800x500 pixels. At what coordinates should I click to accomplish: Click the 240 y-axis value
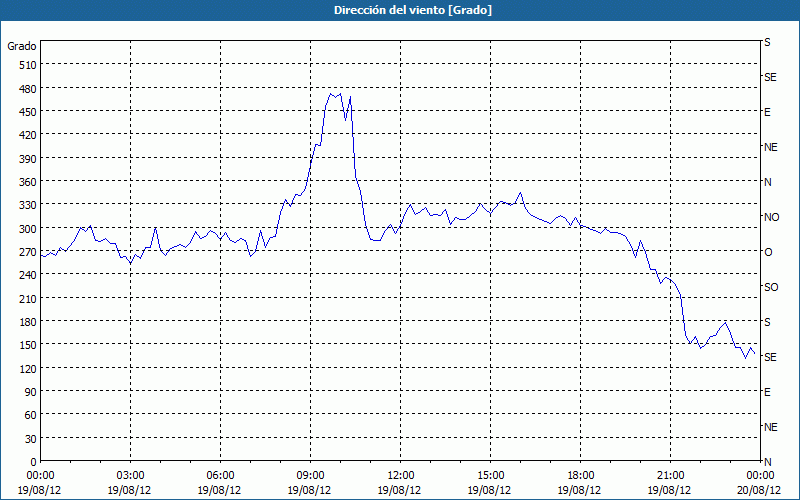pyautogui.click(x=28, y=275)
